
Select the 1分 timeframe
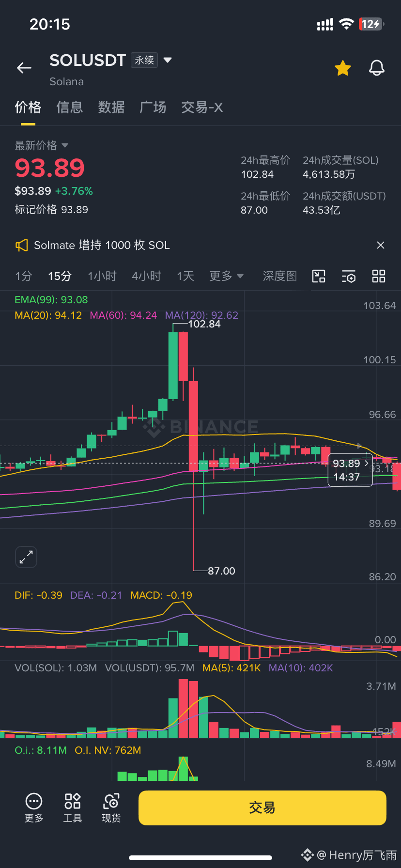pyautogui.click(x=23, y=276)
